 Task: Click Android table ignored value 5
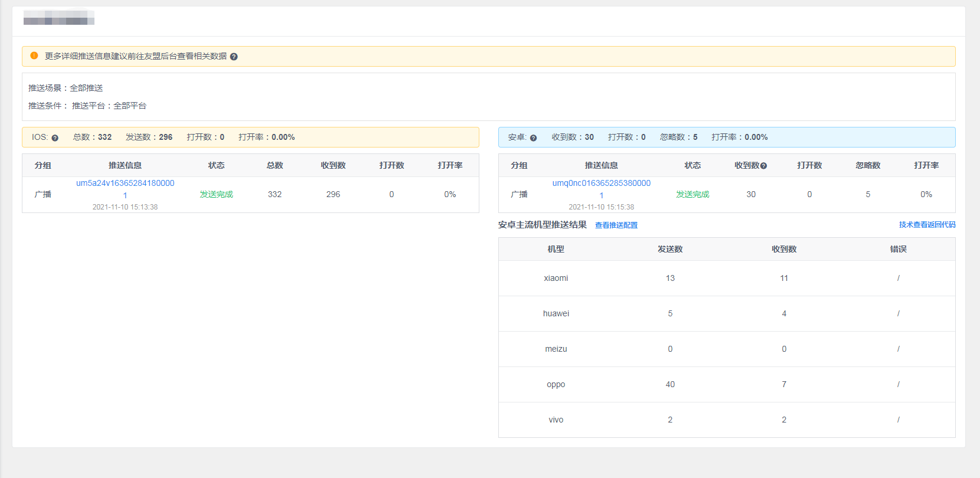tap(868, 194)
